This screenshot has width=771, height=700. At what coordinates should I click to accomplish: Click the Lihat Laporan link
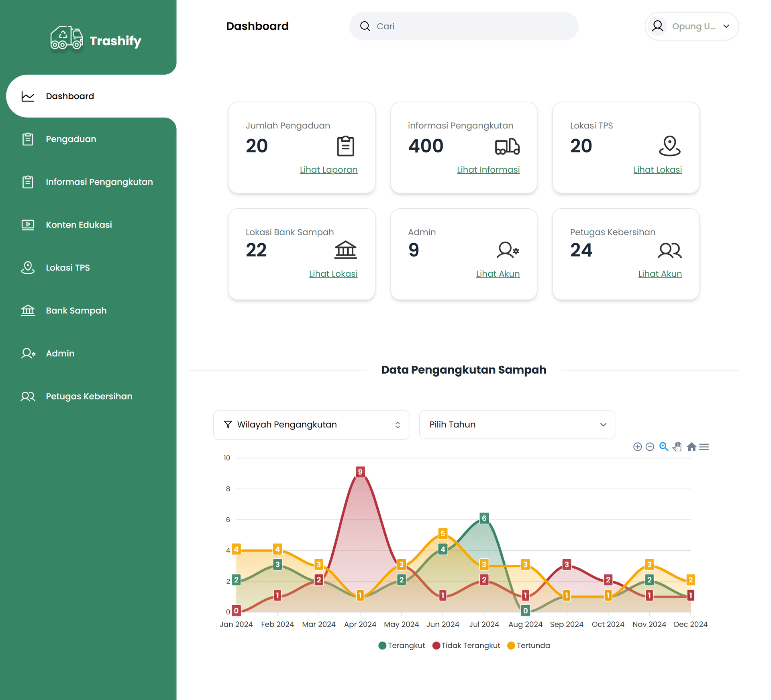coord(328,170)
